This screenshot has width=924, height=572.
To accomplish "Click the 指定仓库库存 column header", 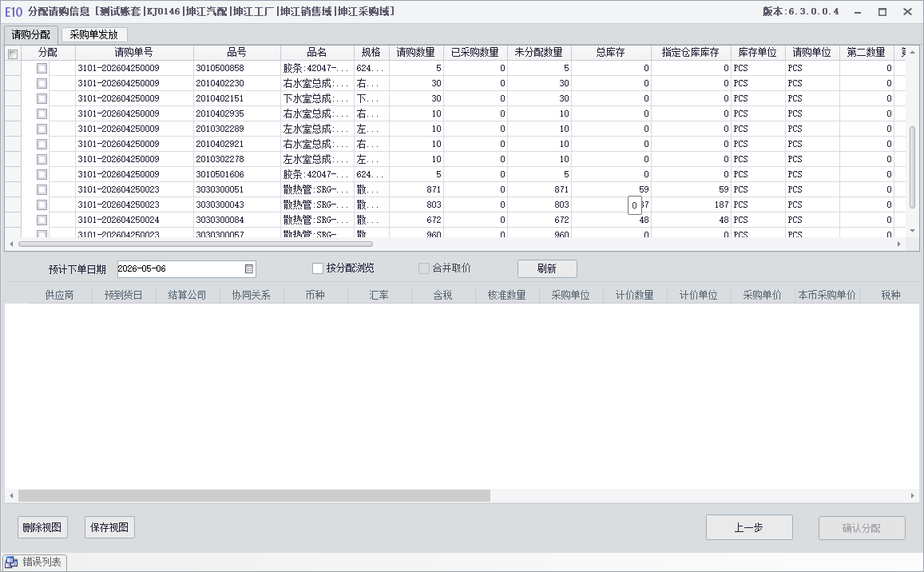I will pos(691,53).
